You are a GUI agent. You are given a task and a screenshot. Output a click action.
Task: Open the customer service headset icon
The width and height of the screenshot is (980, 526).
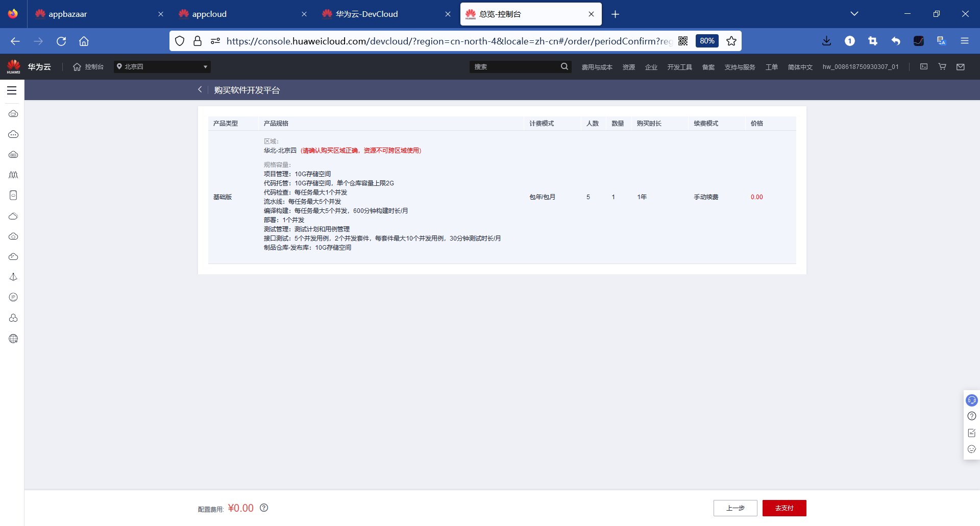click(972, 400)
